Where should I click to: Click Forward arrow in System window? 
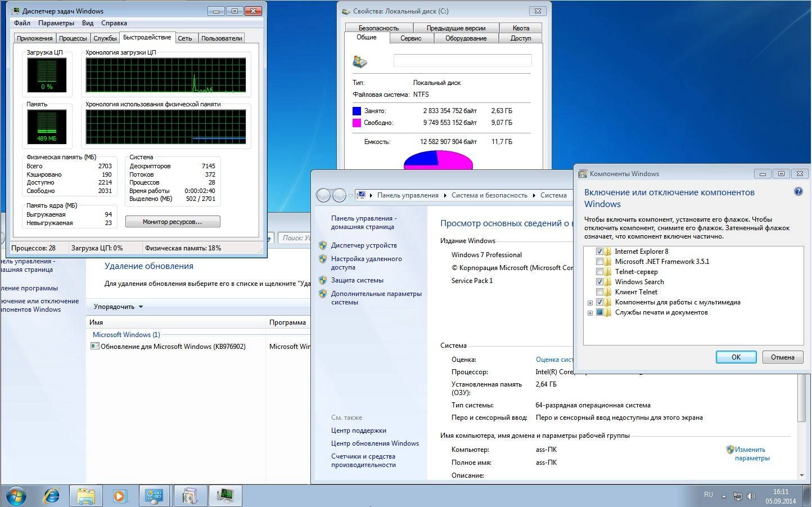[x=339, y=195]
